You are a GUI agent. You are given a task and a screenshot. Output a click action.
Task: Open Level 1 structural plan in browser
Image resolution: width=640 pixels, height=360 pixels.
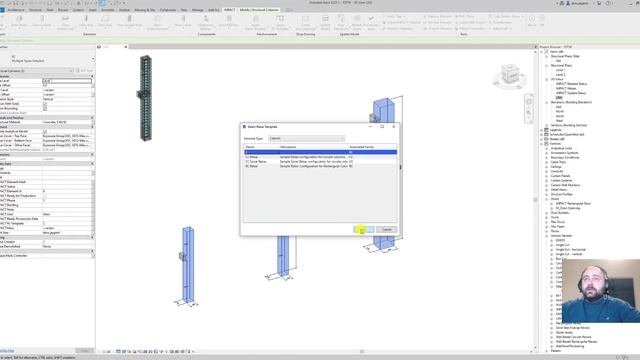click(560, 70)
